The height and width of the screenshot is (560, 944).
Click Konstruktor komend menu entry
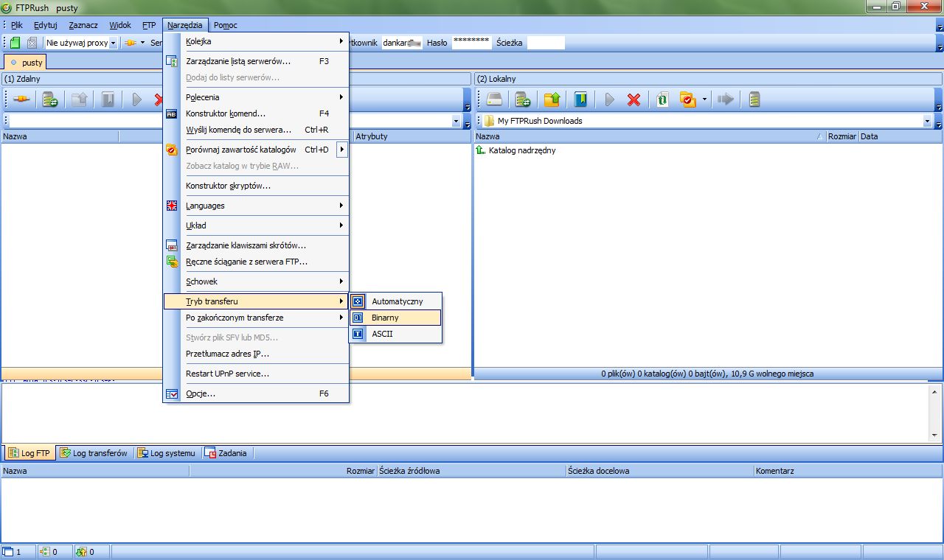coord(255,113)
